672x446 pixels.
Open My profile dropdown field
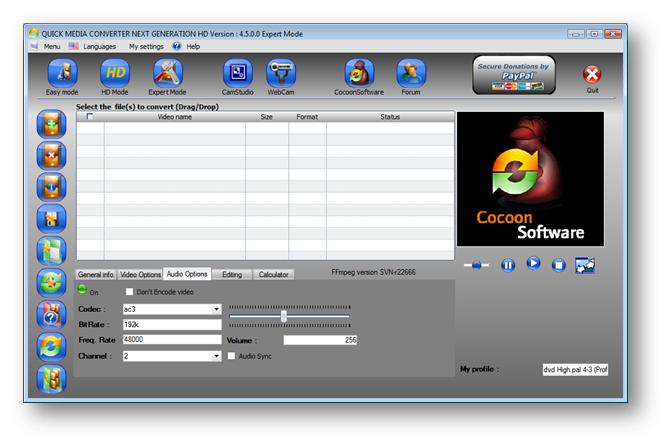point(575,369)
